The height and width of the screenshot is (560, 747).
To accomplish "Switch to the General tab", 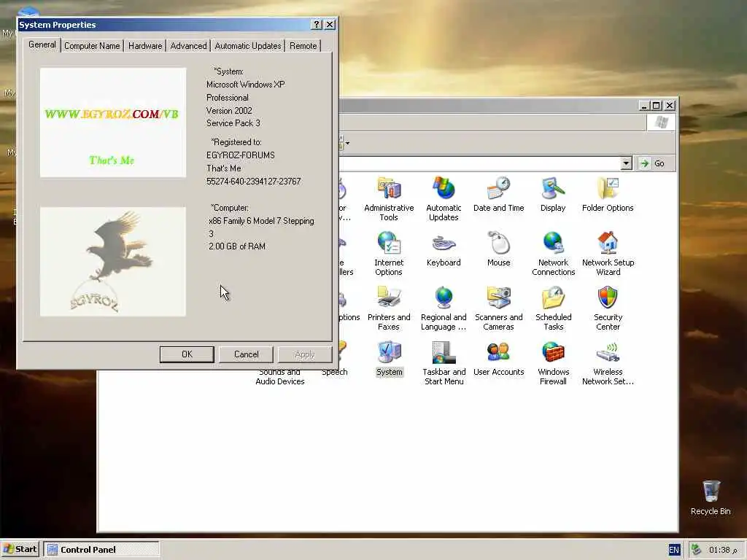I will tap(42, 44).
